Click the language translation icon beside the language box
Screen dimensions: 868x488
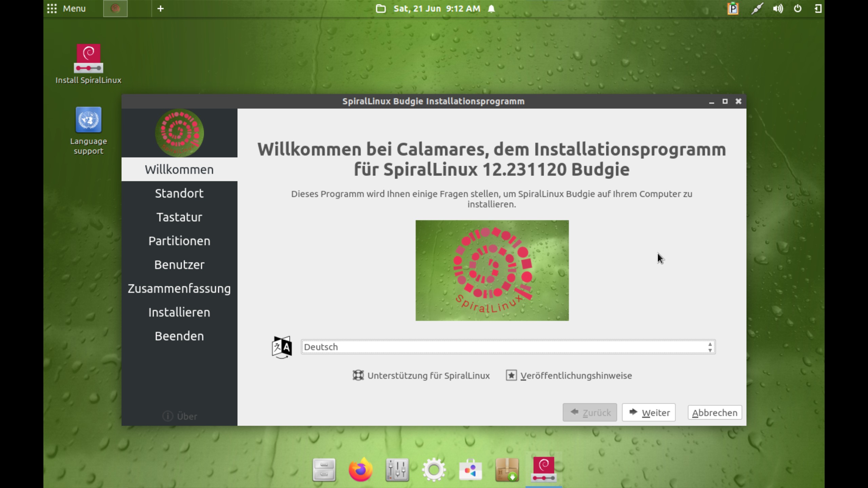click(x=282, y=347)
